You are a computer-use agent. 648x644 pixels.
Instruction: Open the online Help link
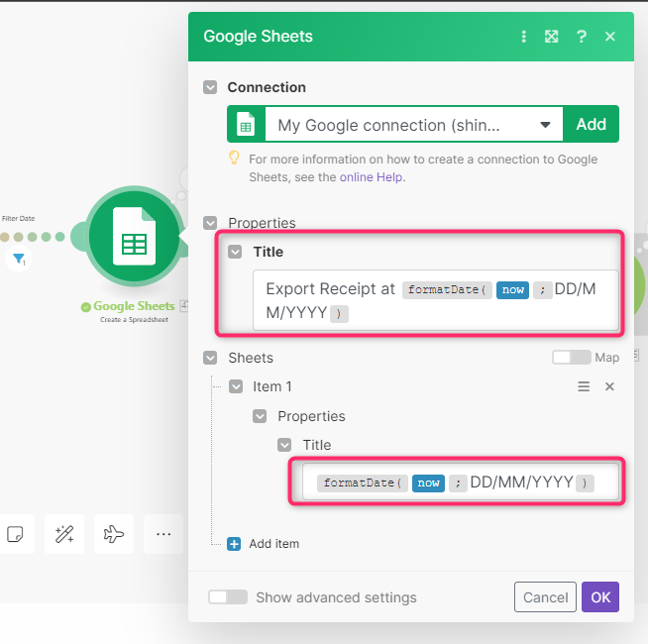click(372, 177)
